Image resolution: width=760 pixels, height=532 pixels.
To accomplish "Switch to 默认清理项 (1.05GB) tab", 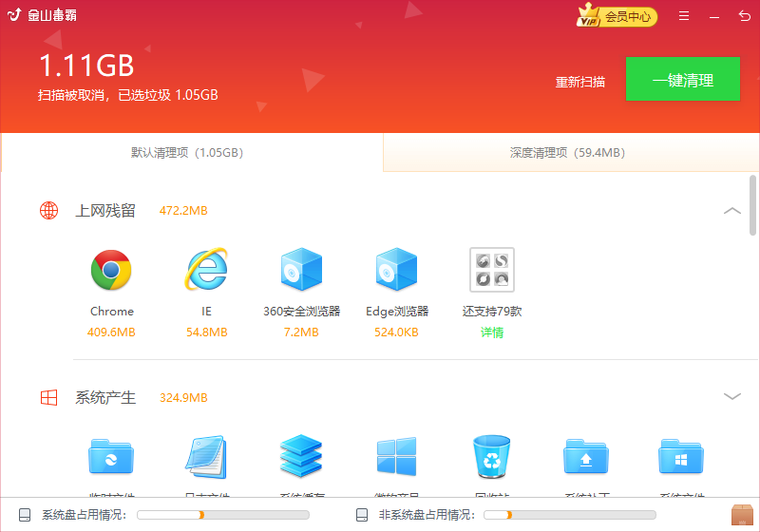I will 192,153.
